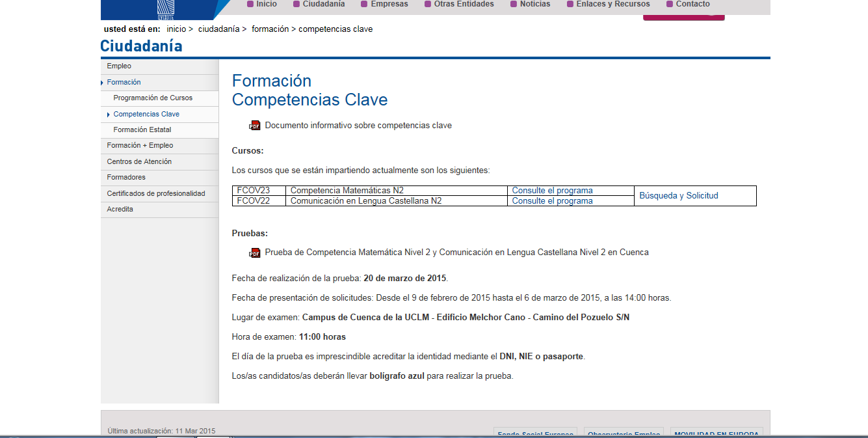Click the purple bullet next to Inicio
This screenshot has width=868, height=438.
tap(250, 5)
